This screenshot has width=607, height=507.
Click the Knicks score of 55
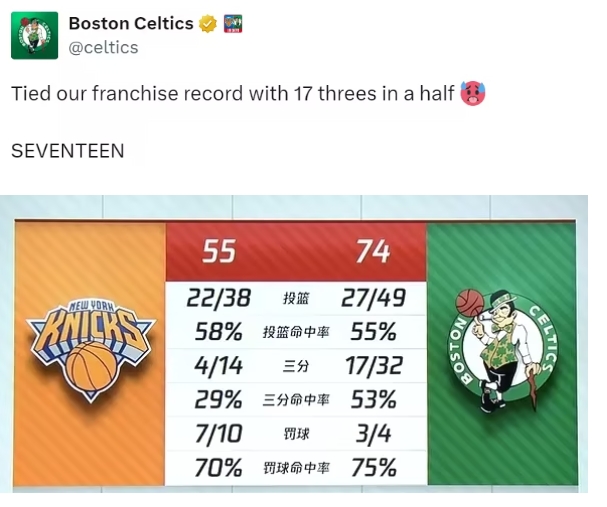[x=219, y=251]
